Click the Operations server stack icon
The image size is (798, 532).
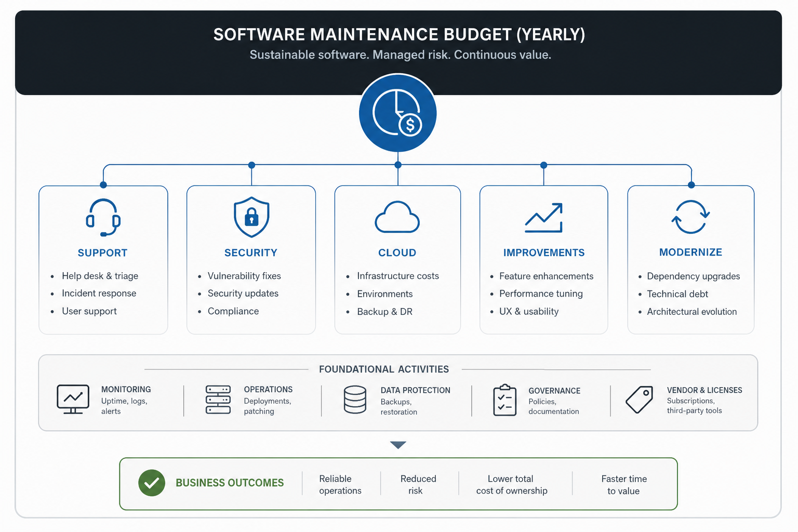[x=218, y=400]
